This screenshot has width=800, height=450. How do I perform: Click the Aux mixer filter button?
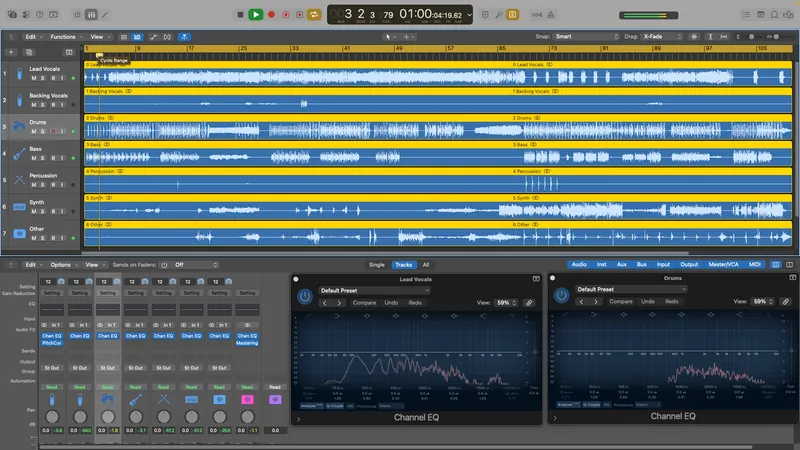click(622, 265)
